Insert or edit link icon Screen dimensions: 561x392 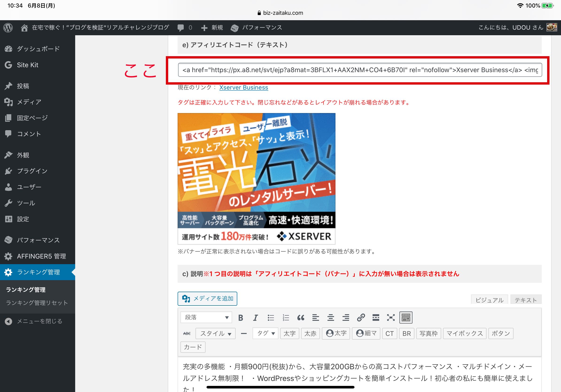coord(361,318)
